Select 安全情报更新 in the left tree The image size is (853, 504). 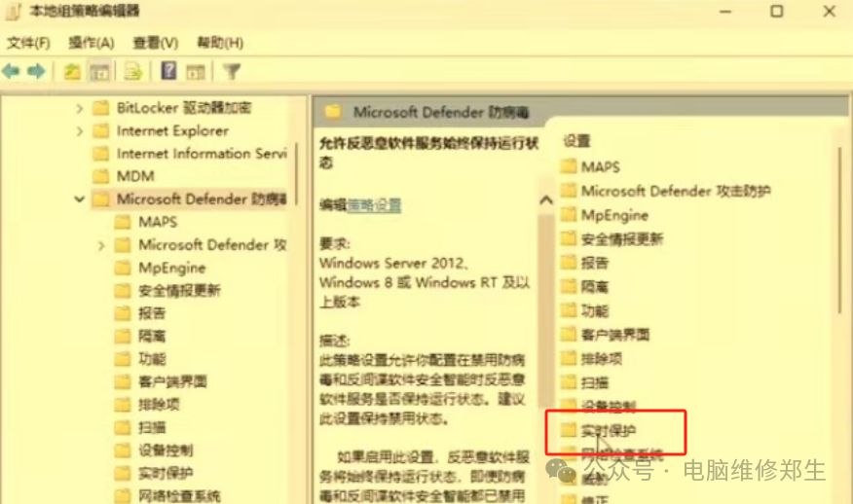click(179, 290)
